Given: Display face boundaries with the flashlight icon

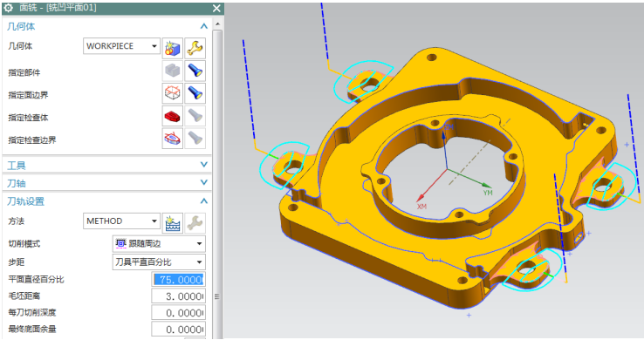Looking at the screenshot, I should point(195,94).
